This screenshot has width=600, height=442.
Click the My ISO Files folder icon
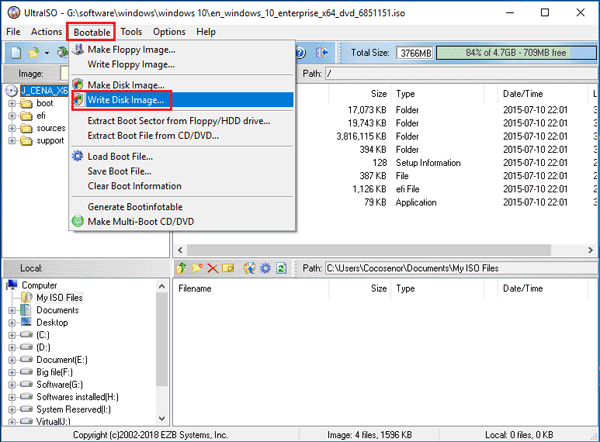point(27,297)
